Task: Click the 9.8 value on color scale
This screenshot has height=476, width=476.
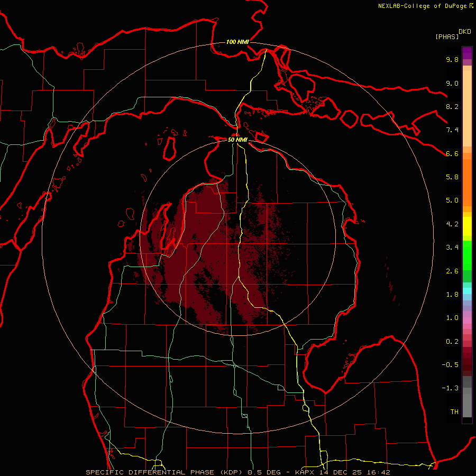Action: point(452,59)
